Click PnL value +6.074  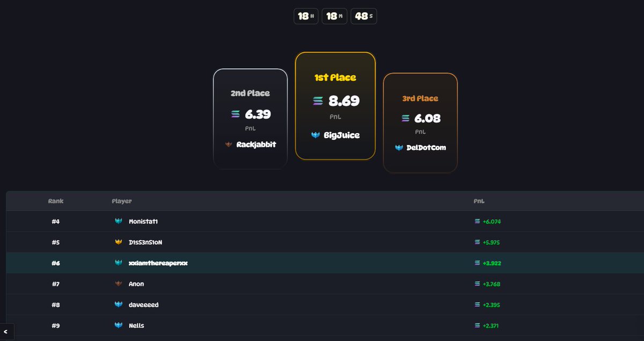coord(492,221)
